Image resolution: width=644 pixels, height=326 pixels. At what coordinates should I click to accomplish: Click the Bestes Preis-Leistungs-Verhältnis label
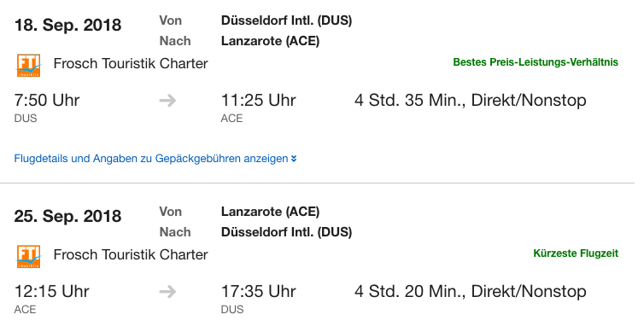[x=536, y=62]
